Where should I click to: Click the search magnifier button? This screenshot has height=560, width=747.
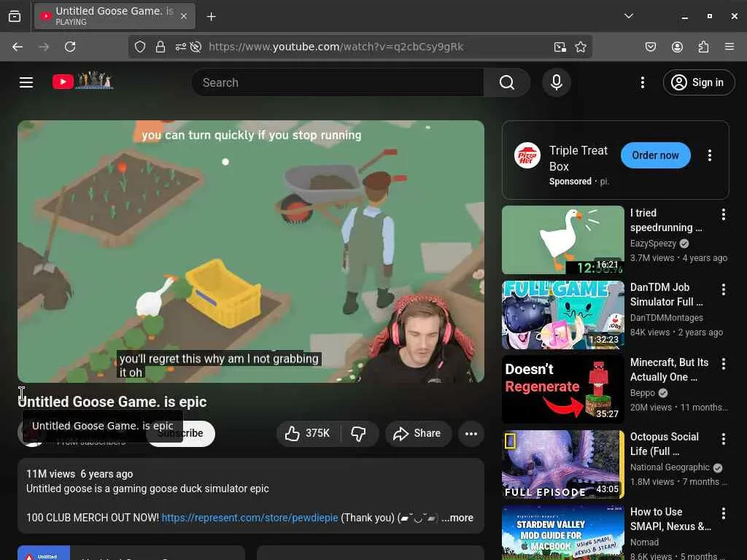point(507,82)
